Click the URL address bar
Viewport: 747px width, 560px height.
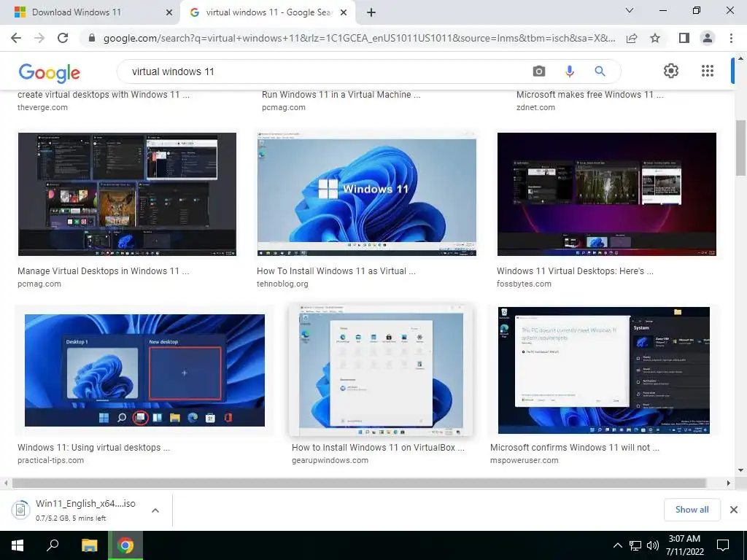click(359, 38)
